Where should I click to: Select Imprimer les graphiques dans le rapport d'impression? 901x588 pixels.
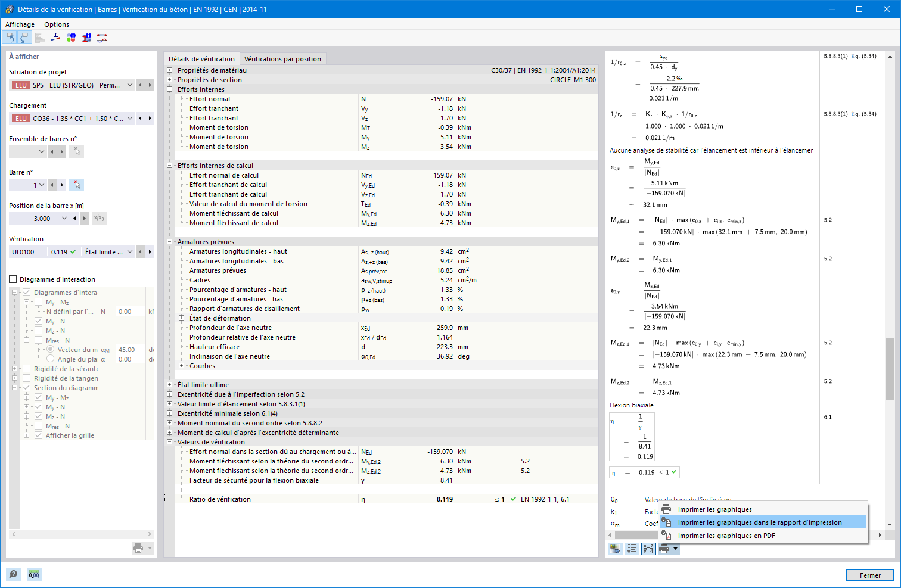pos(763,522)
